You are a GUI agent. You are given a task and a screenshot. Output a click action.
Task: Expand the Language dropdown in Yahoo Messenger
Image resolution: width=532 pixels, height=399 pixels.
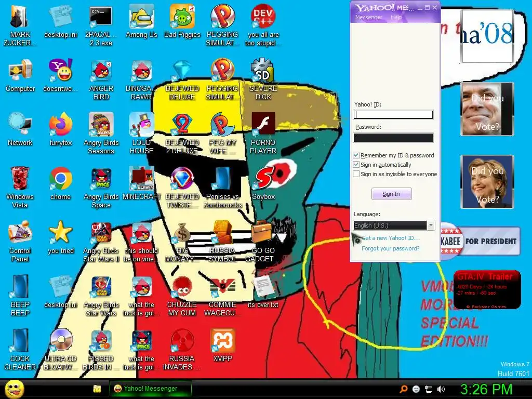(x=431, y=225)
